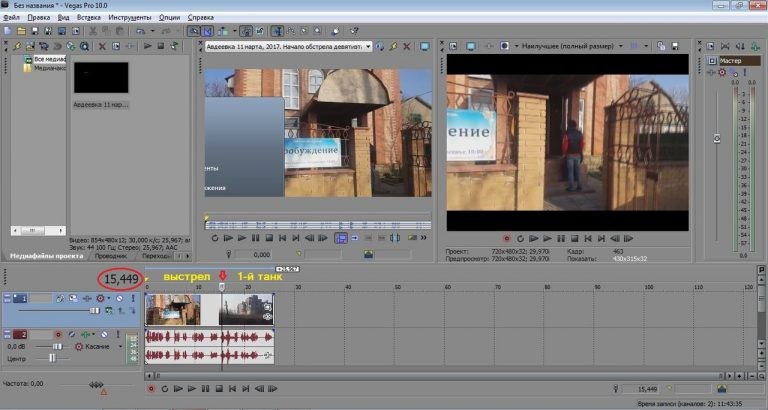Screen dimensions: 768x410
Task: Open the Инструменты menu
Action: [129, 18]
